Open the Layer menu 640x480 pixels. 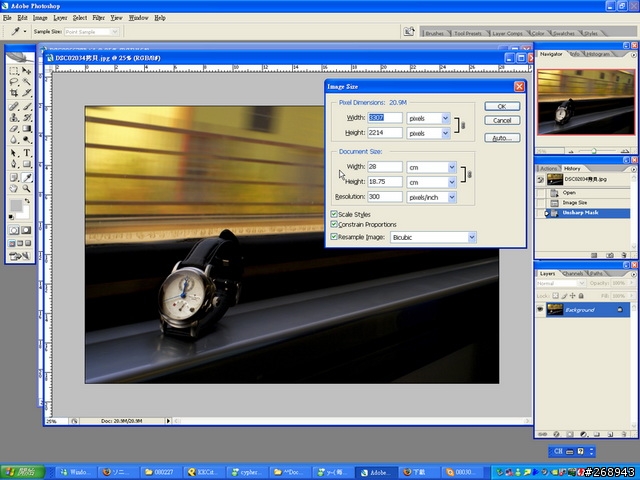60,18
